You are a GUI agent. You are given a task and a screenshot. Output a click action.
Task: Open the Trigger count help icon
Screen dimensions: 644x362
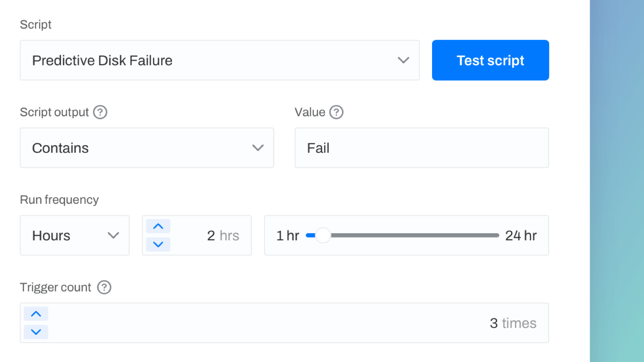(x=104, y=287)
